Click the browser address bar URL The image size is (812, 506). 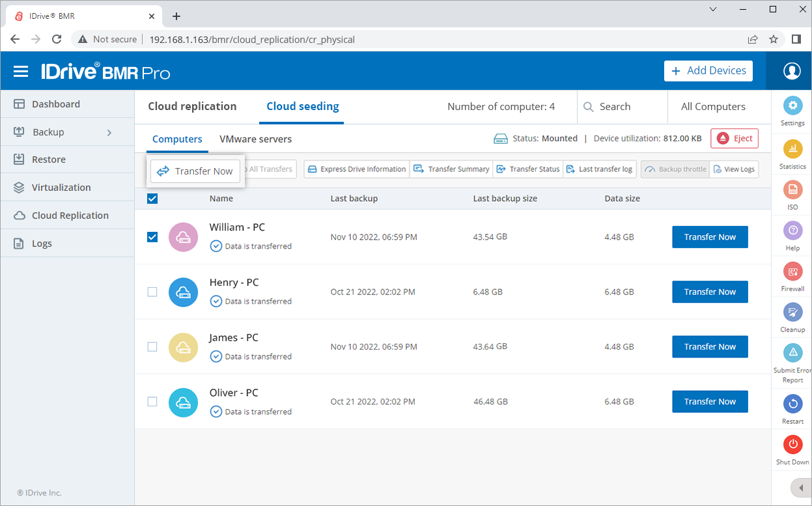click(x=252, y=40)
